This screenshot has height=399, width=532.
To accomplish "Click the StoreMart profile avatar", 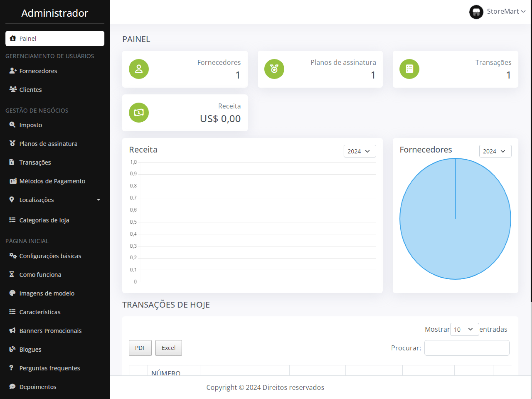I will (x=476, y=12).
